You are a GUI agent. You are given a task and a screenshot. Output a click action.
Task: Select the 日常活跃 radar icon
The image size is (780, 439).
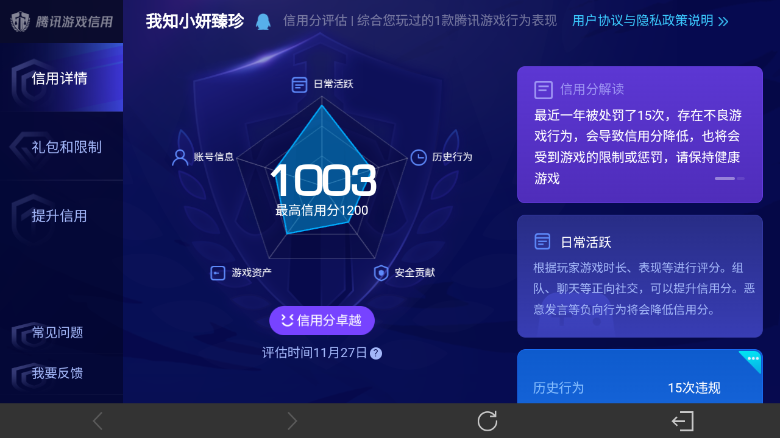299,85
